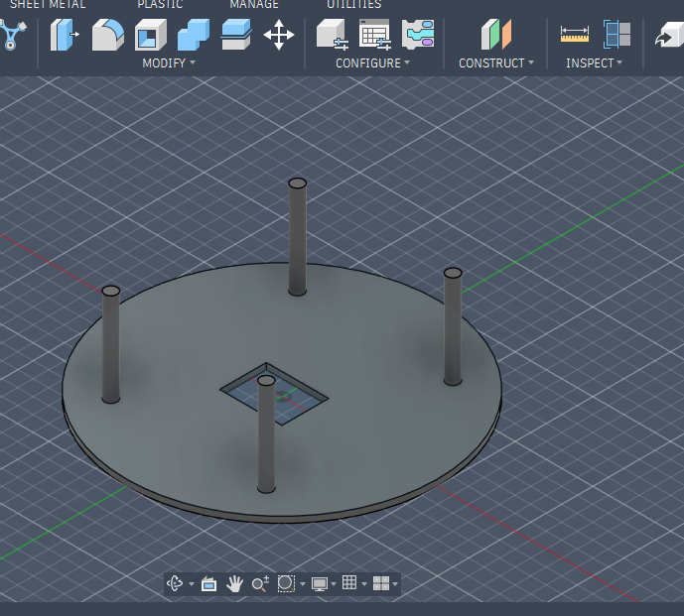Click the Configure Model cube icon
684x616 pixels.
pyautogui.click(x=332, y=35)
